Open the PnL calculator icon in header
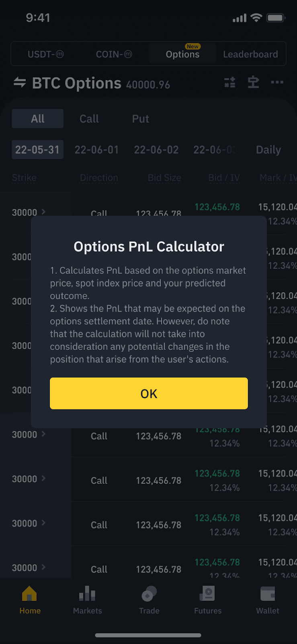Screen dimensions: 297x644 tap(230, 83)
